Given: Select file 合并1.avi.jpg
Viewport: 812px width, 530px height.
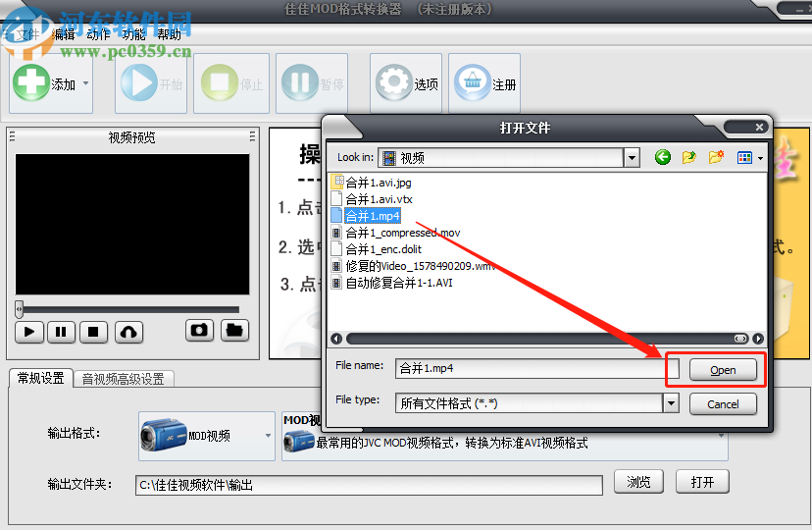Looking at the screenshot, I should pos(379,183).
